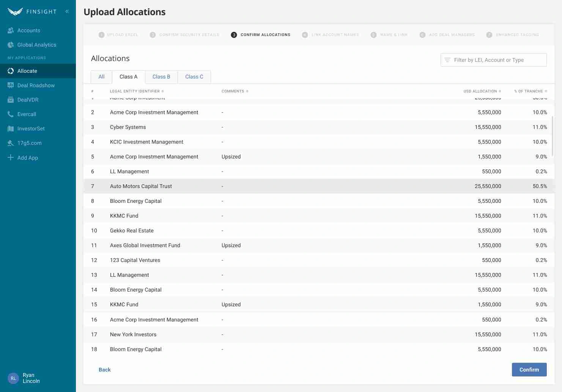Open the DealVDR icon in sidebar

pos(11,100)
